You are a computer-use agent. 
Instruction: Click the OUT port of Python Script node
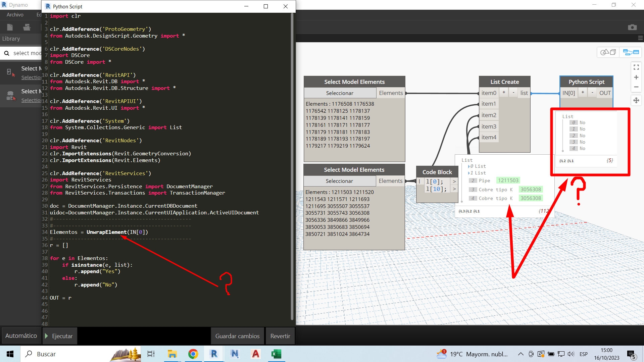point(605,93)
